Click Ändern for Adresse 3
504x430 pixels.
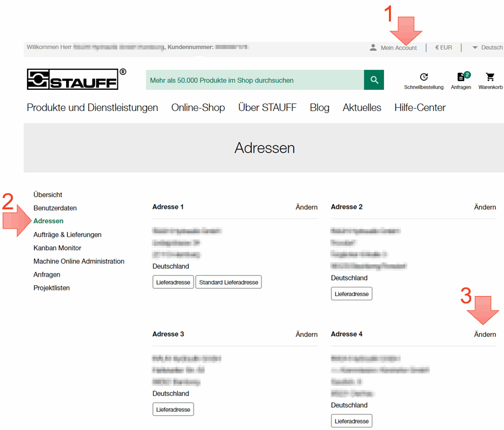click(x=307, y=335)
